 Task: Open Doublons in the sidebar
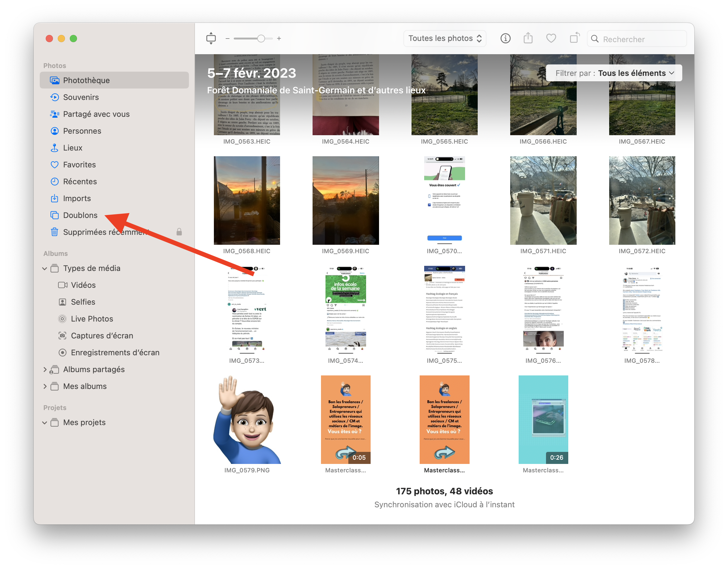[x=80, y=215]
